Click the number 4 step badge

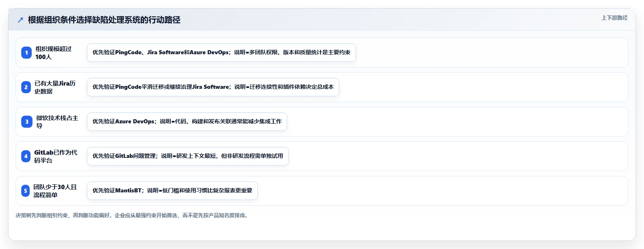tap(26, 156)
